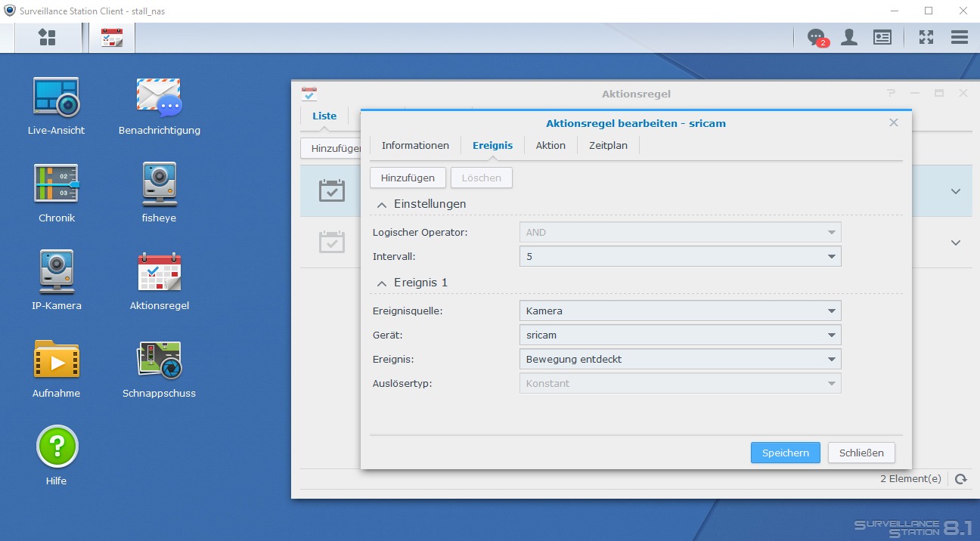Maximize the Aktionsregel window

coord(939,93)
